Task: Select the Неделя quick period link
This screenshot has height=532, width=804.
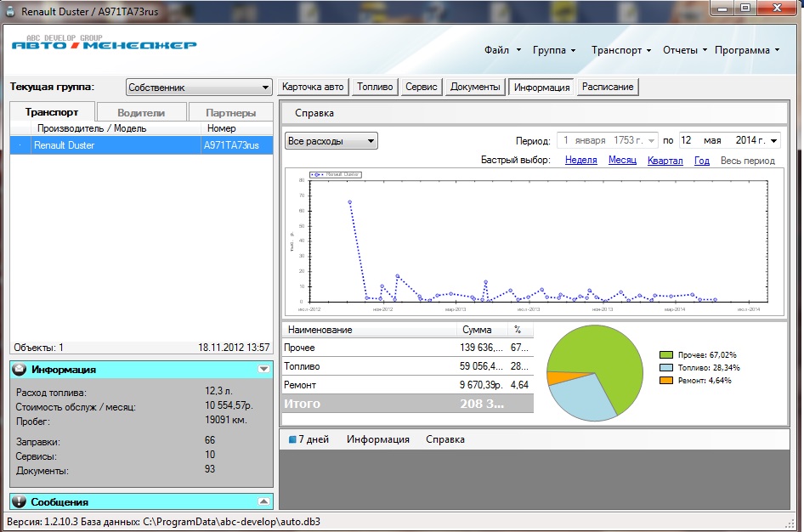Action: click(x=580, y=160)
